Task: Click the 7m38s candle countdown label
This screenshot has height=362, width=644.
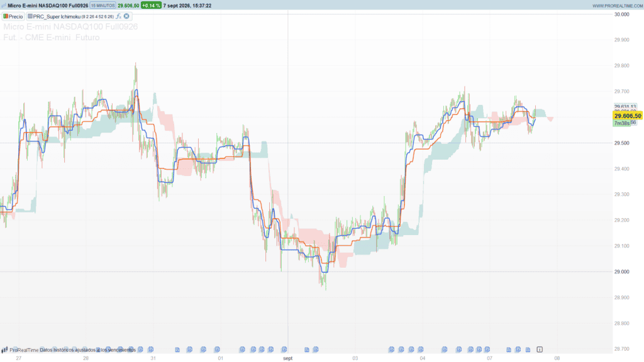Action: pos(622,123)
